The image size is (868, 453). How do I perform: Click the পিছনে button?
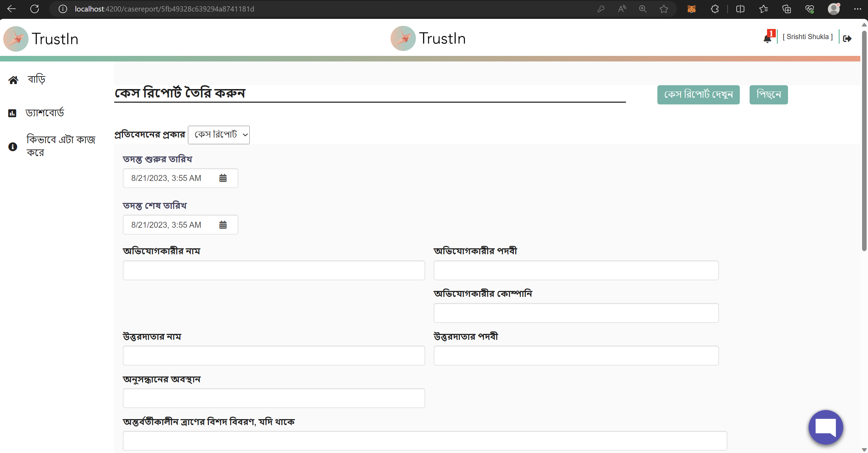tap(768, 95)
